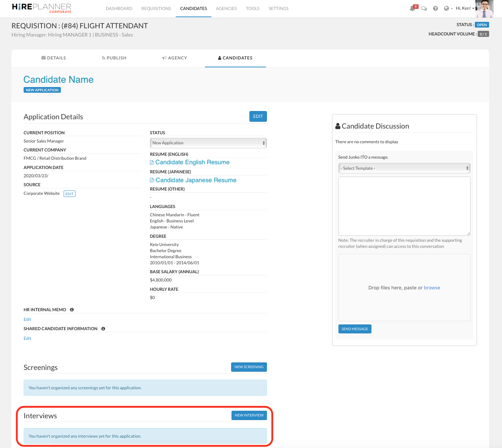This screenshot has width=502, height=448.
Task: Open the Details tab
Action: click(x=54, y=58)
